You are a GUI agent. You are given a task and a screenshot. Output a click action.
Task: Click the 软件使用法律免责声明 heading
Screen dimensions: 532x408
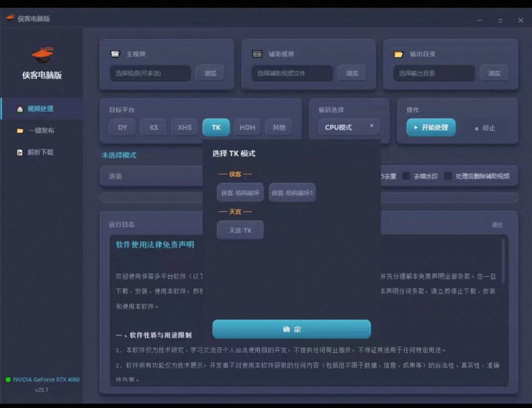tap(155, 245)
